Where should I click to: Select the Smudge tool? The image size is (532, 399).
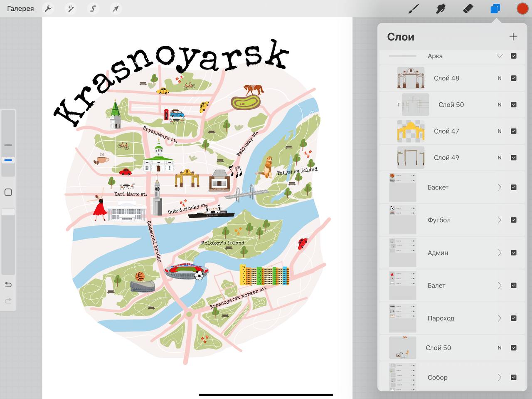pos(441,8)
